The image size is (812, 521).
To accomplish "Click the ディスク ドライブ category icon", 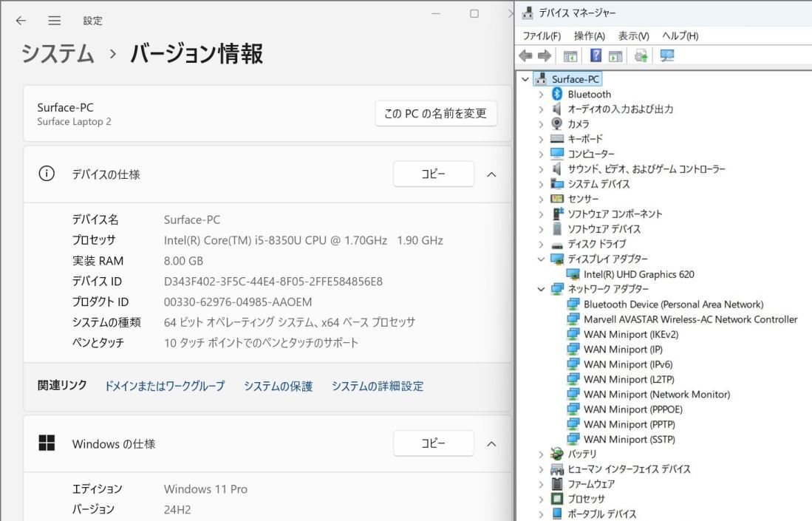I will pos(556,245).
